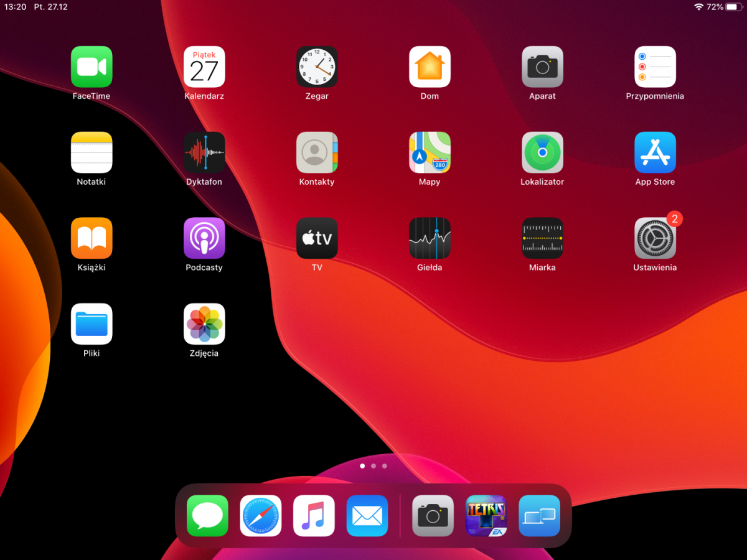Launch the Apple TV app
The width and height of the screenshot is (747, 560).
click(x=317, y=238)
